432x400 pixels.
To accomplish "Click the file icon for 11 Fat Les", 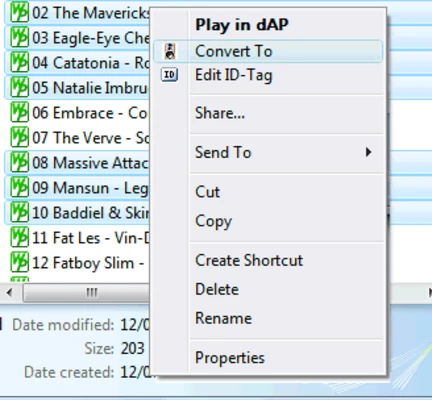I will click(19, 238).
